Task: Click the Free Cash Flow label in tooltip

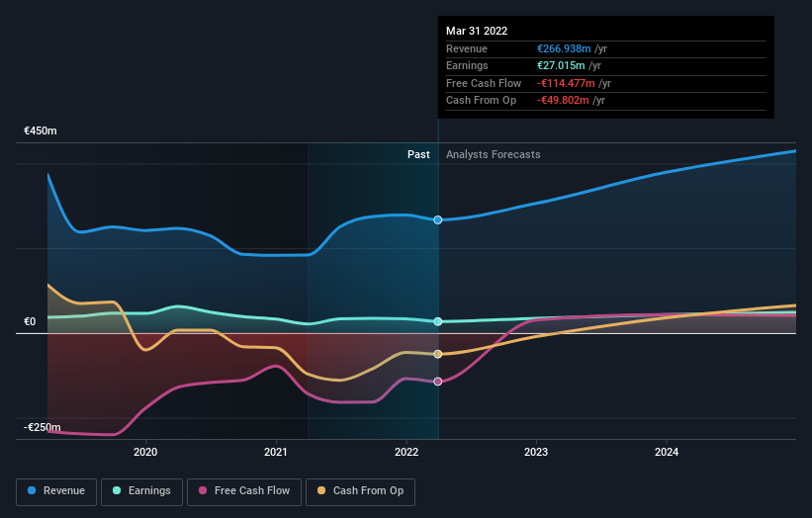Action: click(484, 83)
